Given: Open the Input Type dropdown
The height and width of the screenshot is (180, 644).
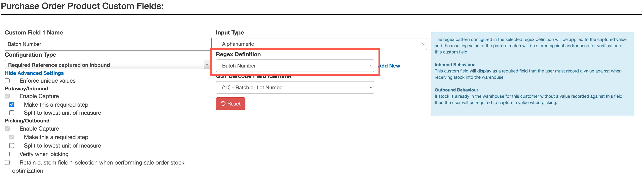Looking at the screenshot, I should (321, 44).
